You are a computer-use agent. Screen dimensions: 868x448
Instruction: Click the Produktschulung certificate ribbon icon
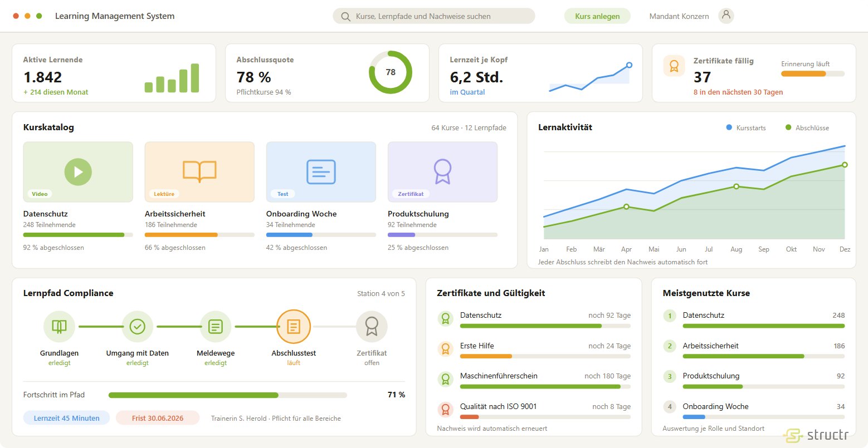pyautogui.click(x=442, y=172)
